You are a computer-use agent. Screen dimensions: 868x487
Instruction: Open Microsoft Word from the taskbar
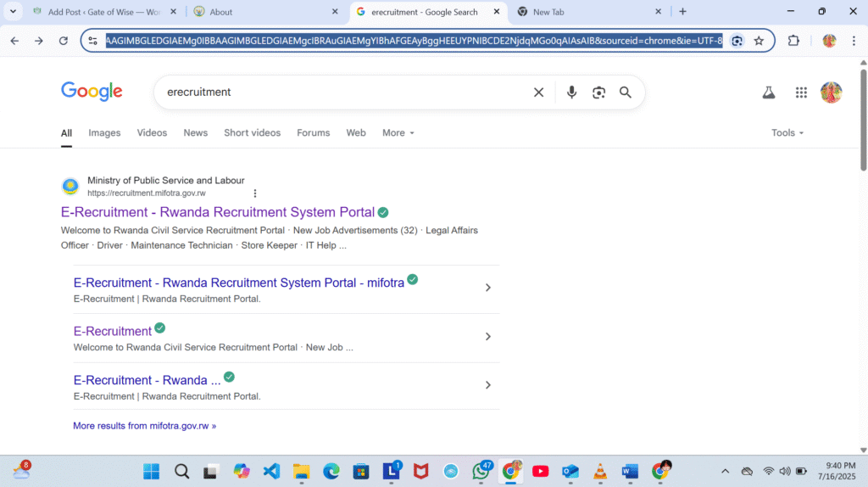pyautogui.click(x=630, y=472)
